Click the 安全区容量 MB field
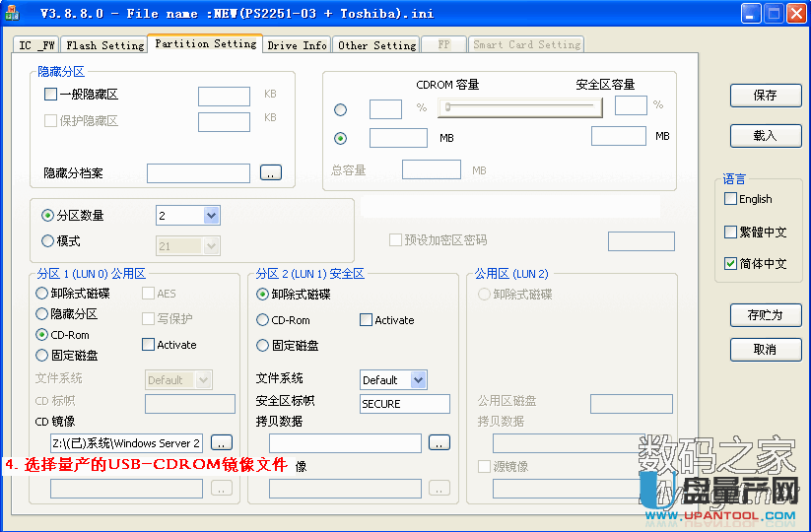This screenshot has height=532, width=811. click(619, 136)
